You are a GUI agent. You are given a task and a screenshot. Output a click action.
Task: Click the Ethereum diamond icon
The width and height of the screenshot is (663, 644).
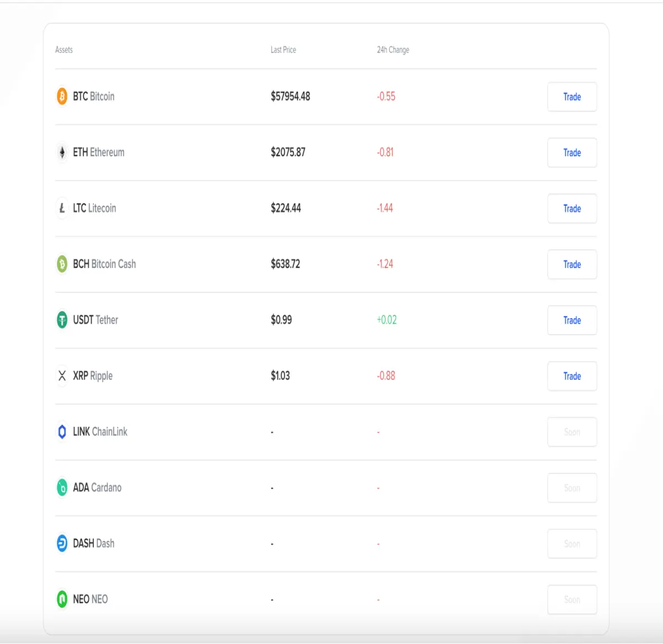[62, 152]
